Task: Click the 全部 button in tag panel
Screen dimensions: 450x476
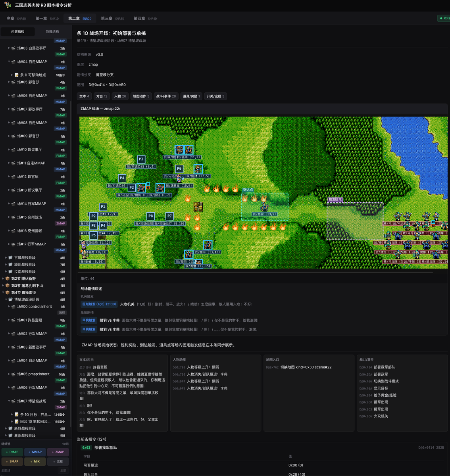Action: coord(63,470)
